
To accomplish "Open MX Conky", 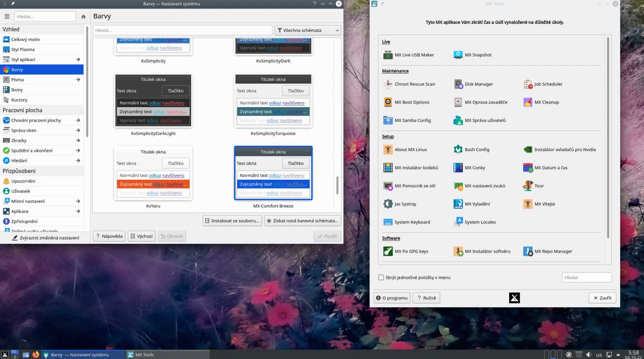I will coord(469,168).
